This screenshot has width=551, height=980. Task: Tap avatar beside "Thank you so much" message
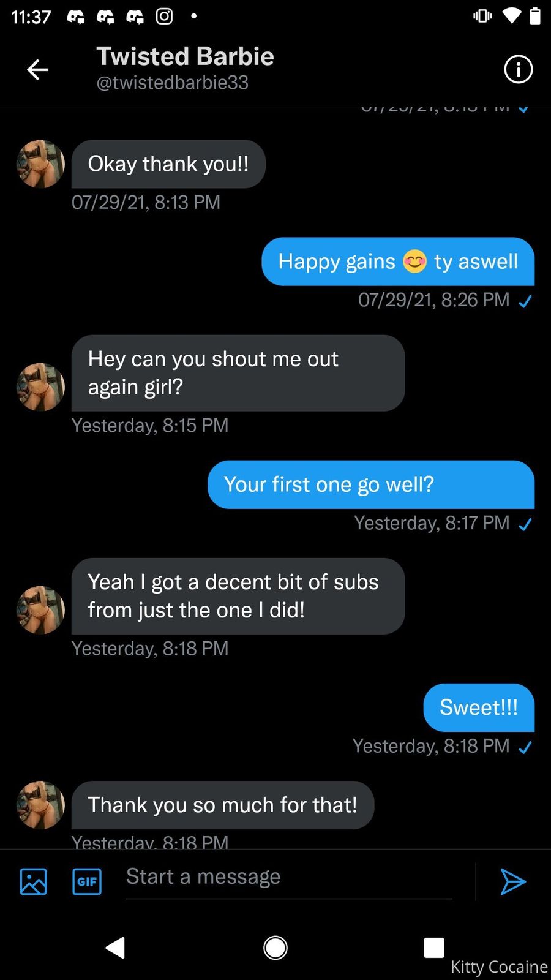(x=40, y=805)
